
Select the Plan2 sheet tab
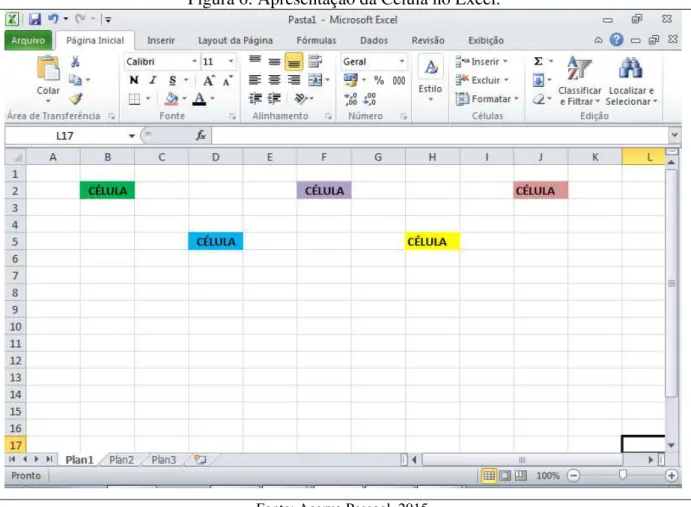click(x=121, y=460)
